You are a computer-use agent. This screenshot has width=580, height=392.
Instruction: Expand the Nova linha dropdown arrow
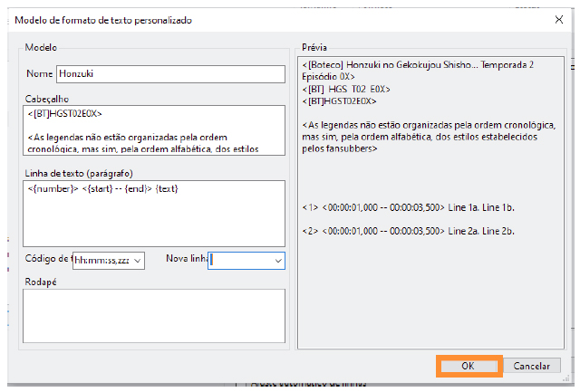[277, 261]
